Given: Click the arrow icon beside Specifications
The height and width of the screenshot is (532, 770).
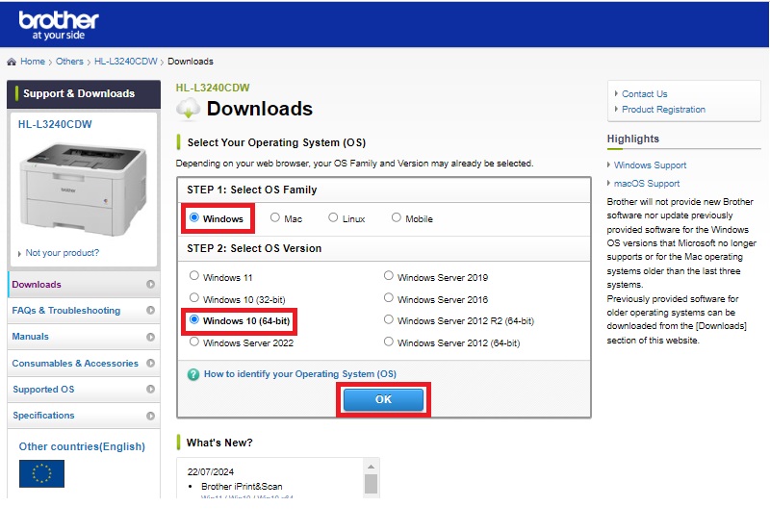Looking at the screenshot, I should (x=151, y=417).
